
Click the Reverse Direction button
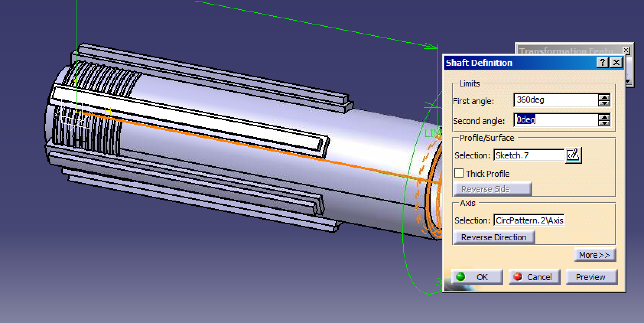(494, 237)
